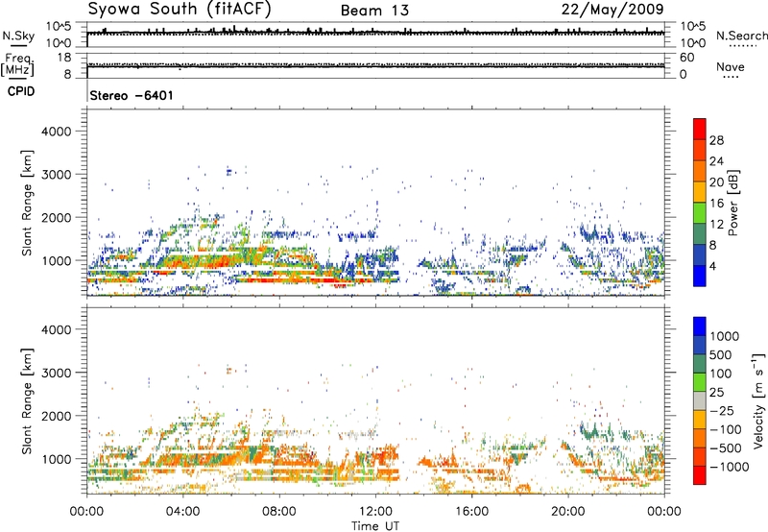
Task: Select the '3000' tick in the velocity panel
Action: click(57, 373)
